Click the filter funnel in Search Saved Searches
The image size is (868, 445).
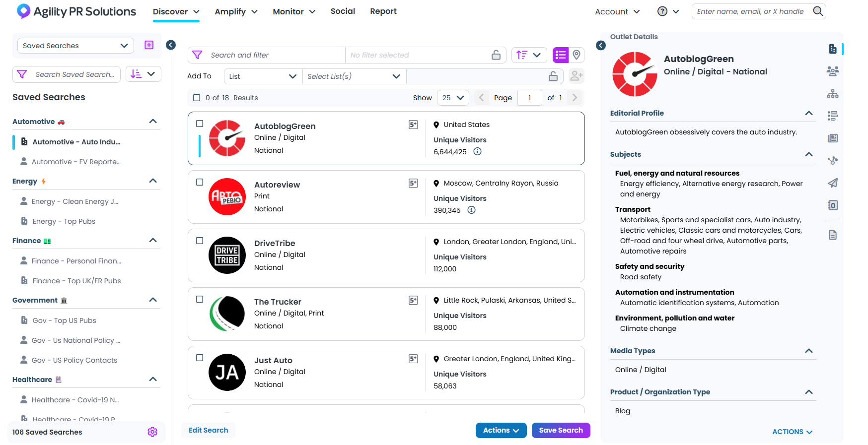click(22, 74)
